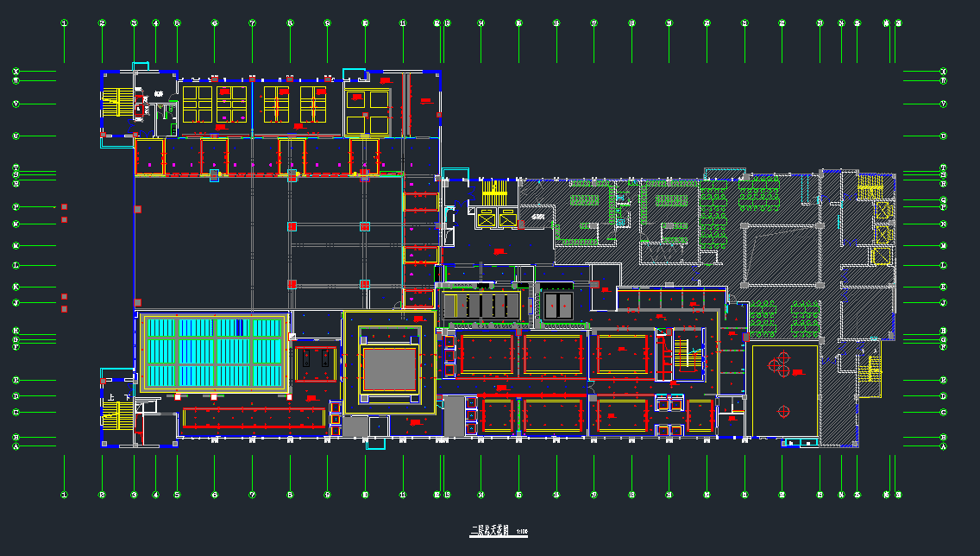Click the 1:100 scale label beside title

click(x=522, y=532)
